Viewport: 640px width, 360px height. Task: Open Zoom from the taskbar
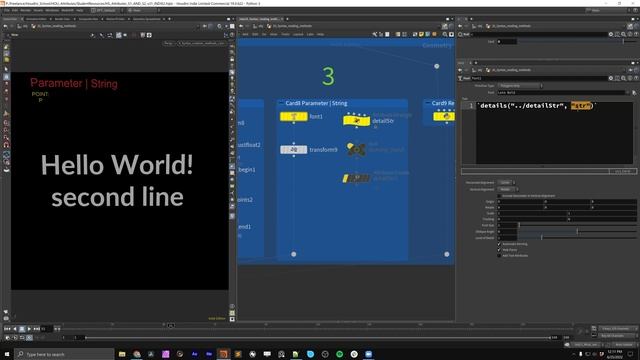(x=369, y=354)
